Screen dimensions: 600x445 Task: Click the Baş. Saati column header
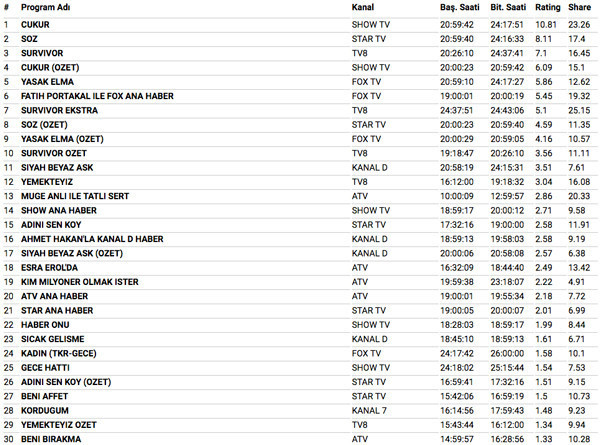(x=460, y=7)
